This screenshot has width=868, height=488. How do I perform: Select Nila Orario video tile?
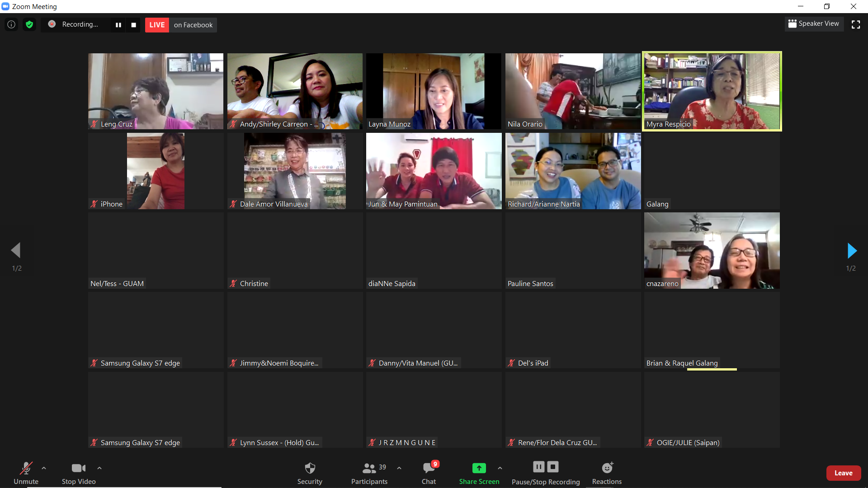(573, 91)
